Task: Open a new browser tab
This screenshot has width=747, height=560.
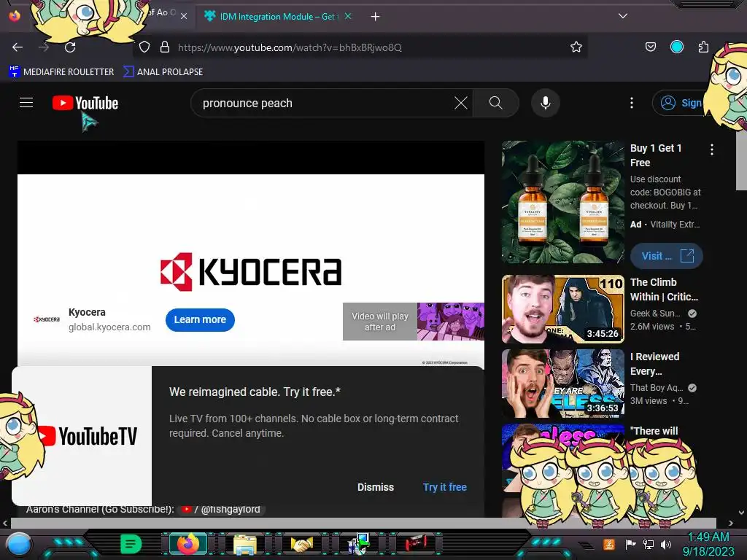Action: tap(376, 17)
